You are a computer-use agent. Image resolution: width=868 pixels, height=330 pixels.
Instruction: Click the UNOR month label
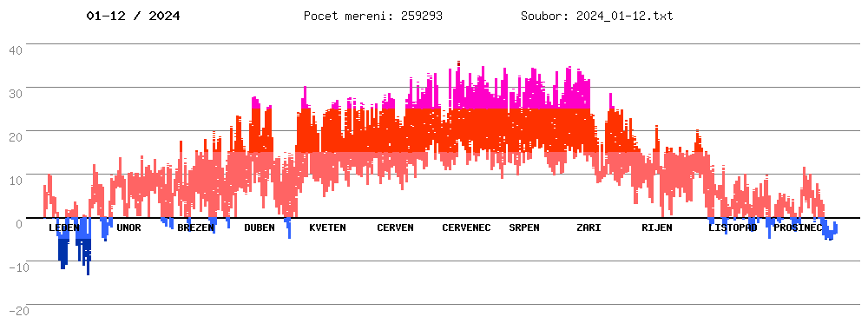click(129, 228)
